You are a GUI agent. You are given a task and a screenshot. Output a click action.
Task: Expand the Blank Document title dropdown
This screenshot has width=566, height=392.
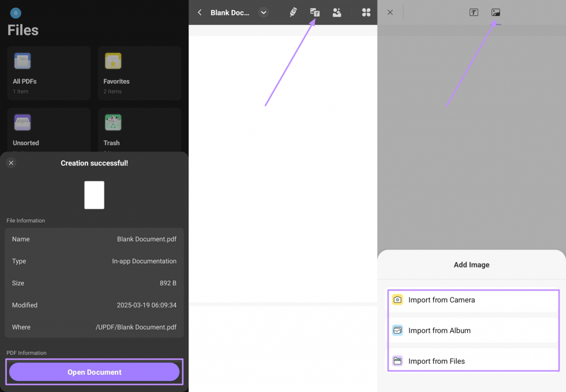[x=264, y=12]
